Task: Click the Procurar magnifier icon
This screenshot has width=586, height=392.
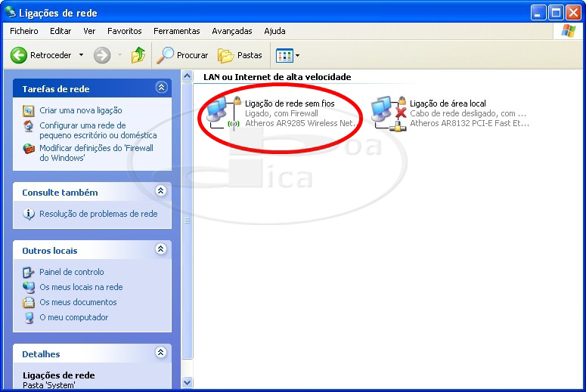Action: coord(165,55)
